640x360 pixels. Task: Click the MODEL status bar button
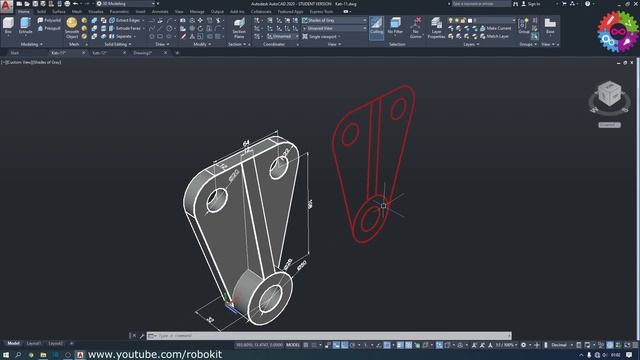click(x=293, y=345)
